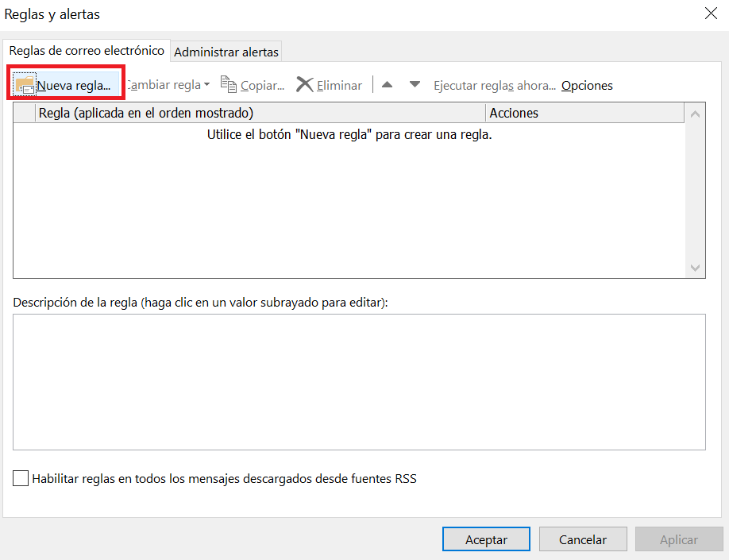
Task: Click the rule list scroll up arrow
Action: pyautogui.click(x=695, y=114)
